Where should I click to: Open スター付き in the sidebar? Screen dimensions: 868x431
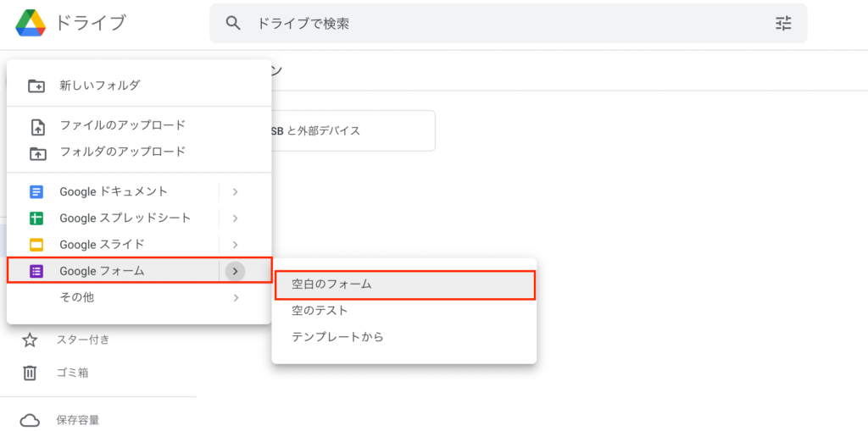coord(83,340)
